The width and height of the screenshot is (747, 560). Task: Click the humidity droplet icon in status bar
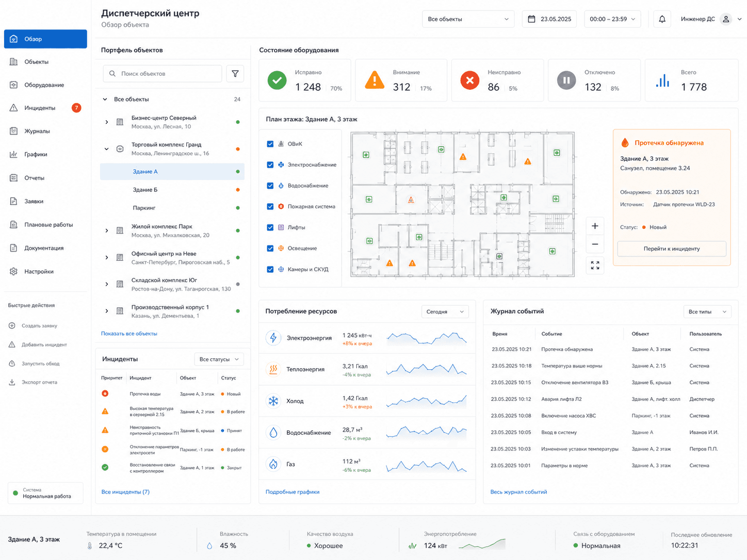[209, 546]
